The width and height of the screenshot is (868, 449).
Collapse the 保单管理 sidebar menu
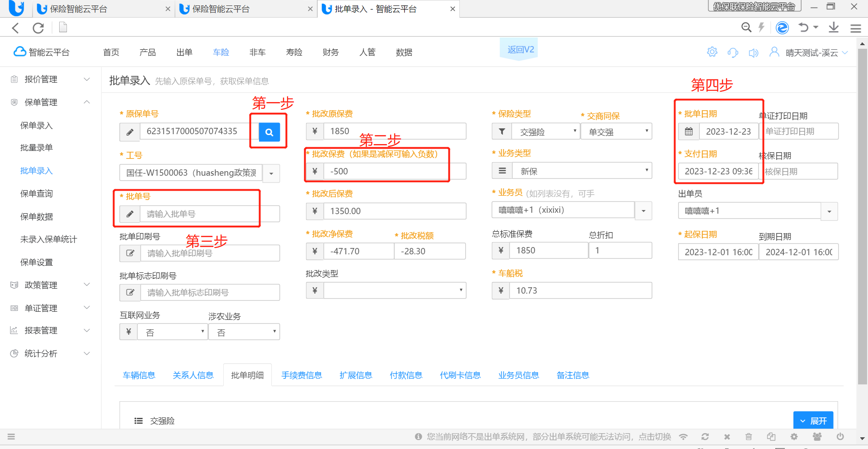[51, 102]
